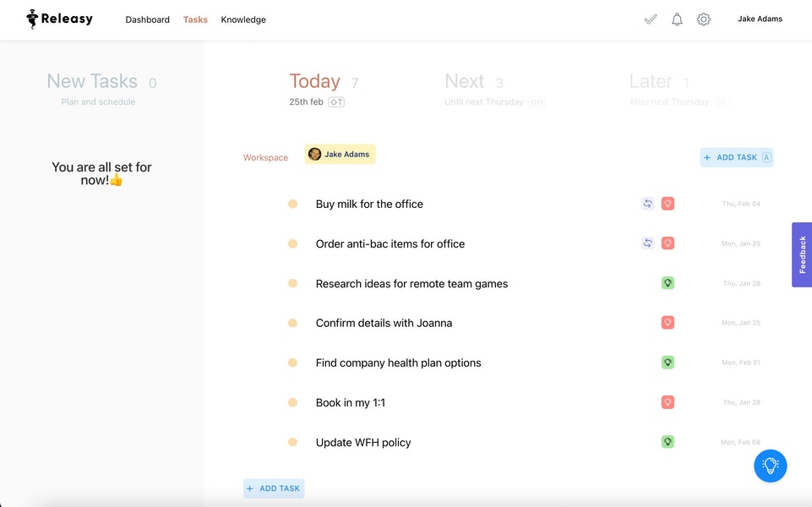Viewport: 812px width, 507px height.
Task: Open the notifications bell
Action: [677, 19]
